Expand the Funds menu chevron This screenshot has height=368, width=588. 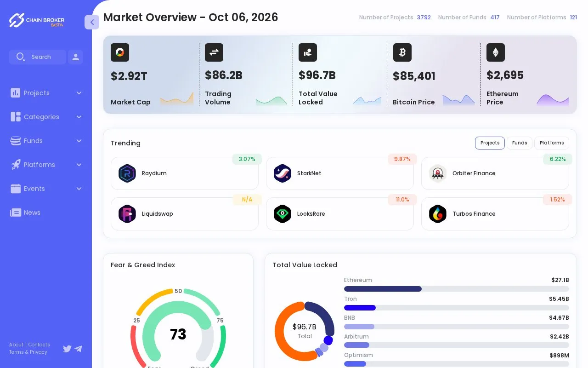pos(79,141)
